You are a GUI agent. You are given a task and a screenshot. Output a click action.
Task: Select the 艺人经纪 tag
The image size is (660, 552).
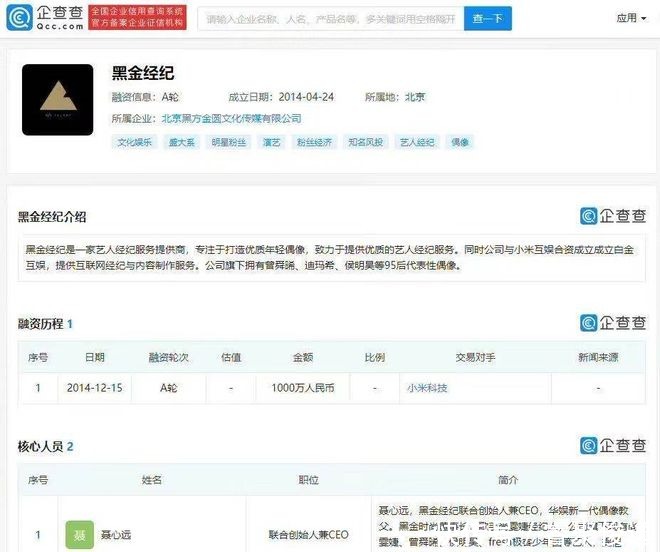[x=417, y=142]
